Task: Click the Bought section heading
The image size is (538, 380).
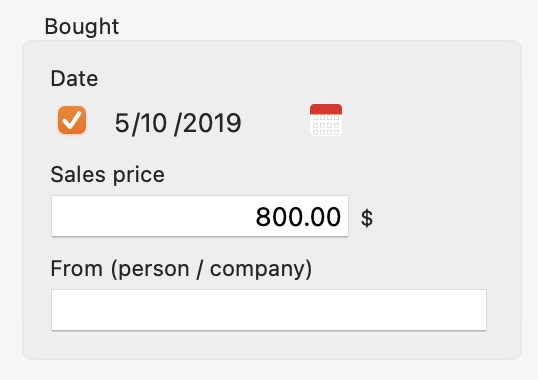Action: [x=82, y=26]
